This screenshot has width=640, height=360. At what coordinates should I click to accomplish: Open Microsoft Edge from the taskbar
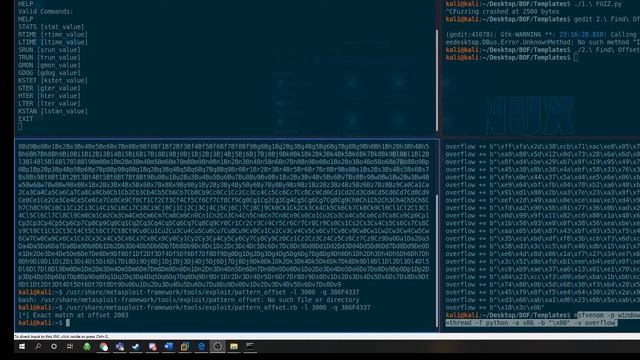[202, 347]
